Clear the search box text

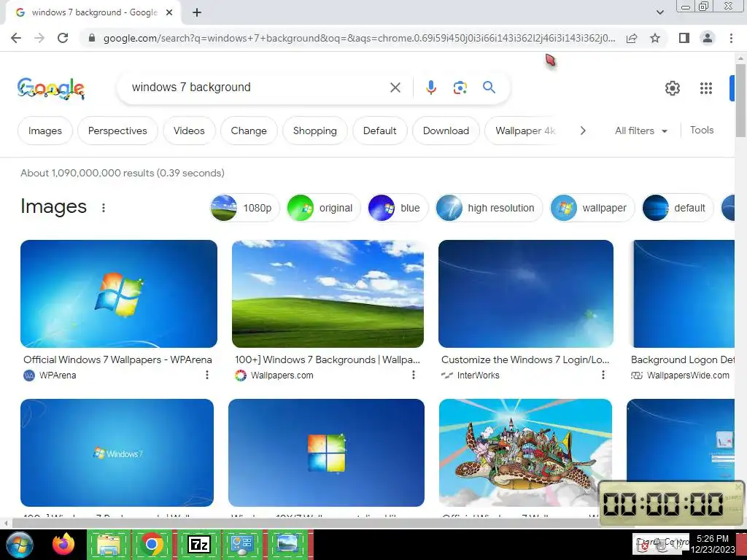click(395, 87)
